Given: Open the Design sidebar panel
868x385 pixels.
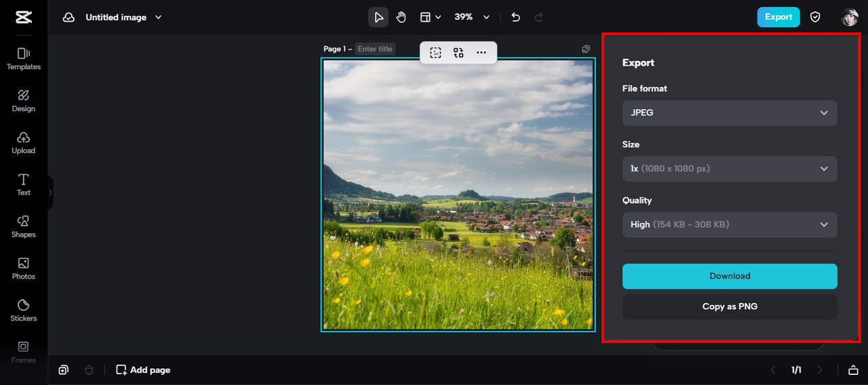Looking at the screenshot, I should click(24, 101).
